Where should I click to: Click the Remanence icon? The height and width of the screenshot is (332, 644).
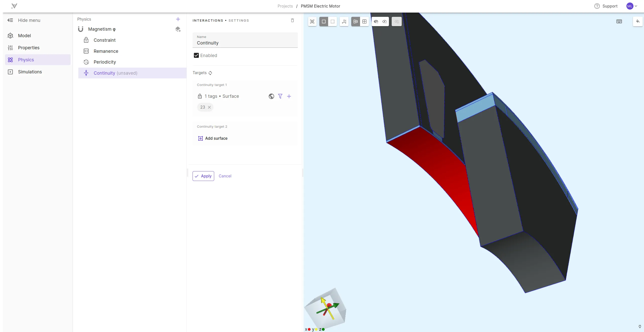[86, 51]
